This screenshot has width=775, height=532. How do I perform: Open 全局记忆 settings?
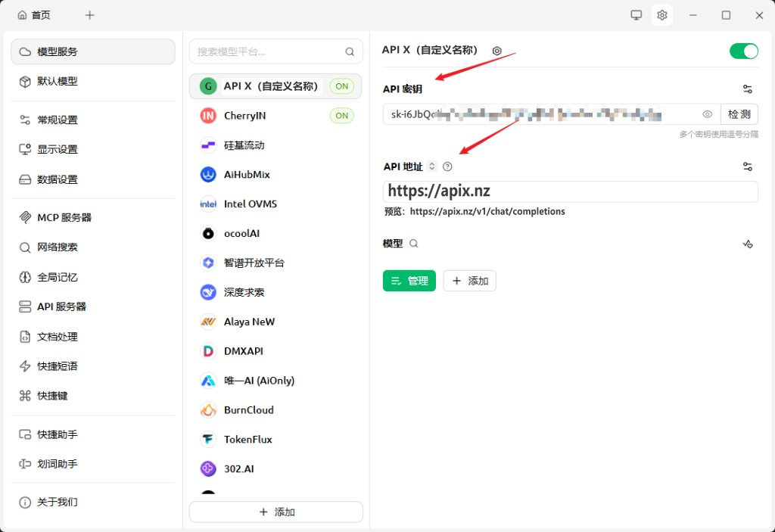click(x=93, y=278)
